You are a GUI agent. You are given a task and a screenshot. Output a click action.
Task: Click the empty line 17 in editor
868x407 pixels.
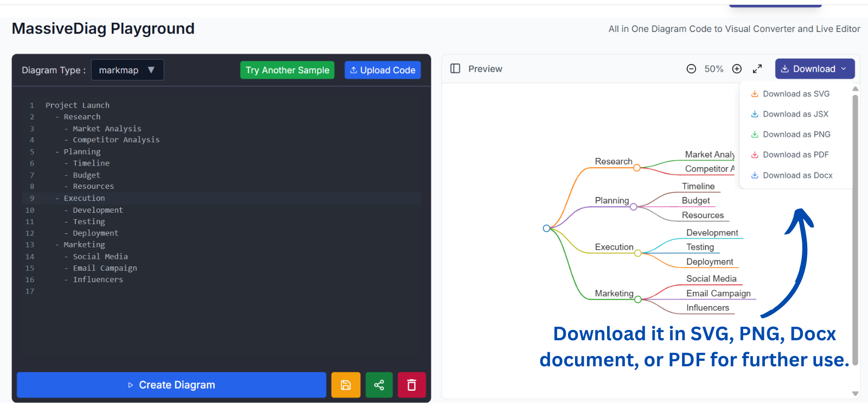221,291
